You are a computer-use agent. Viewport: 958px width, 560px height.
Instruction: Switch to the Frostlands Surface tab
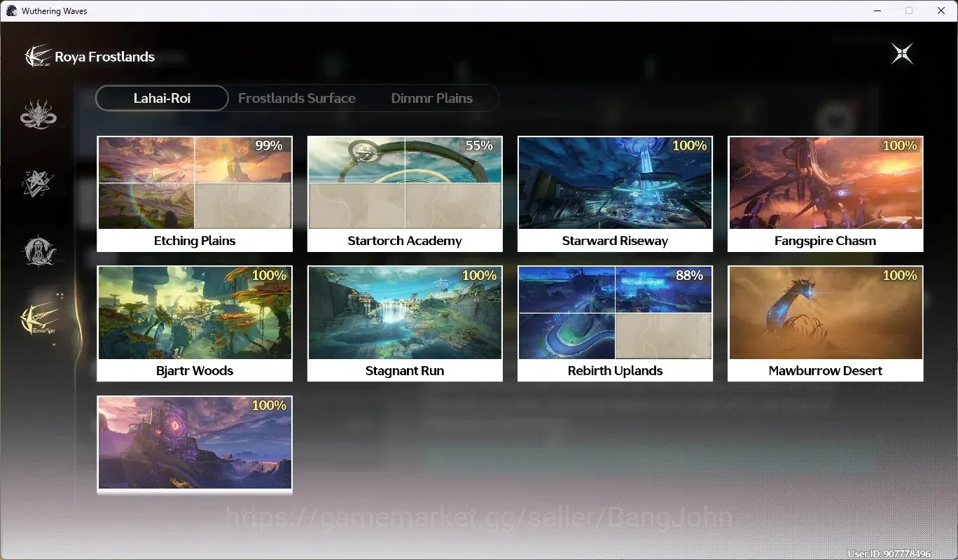297,98
